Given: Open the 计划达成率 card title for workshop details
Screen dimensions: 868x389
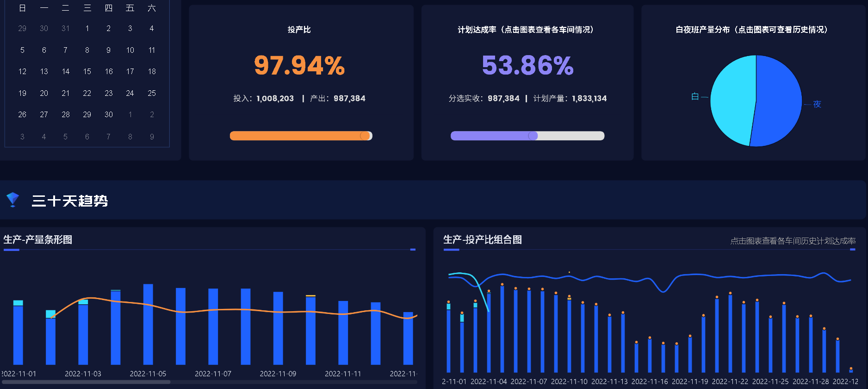Looking at the screenshot, I should (x=526, y=30).
